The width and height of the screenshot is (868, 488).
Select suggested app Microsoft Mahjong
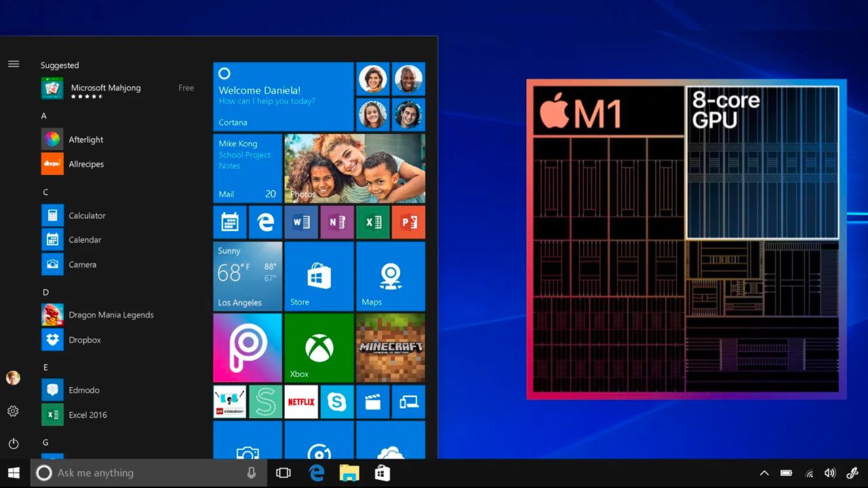pyautogui.click(x=119, y=88)
